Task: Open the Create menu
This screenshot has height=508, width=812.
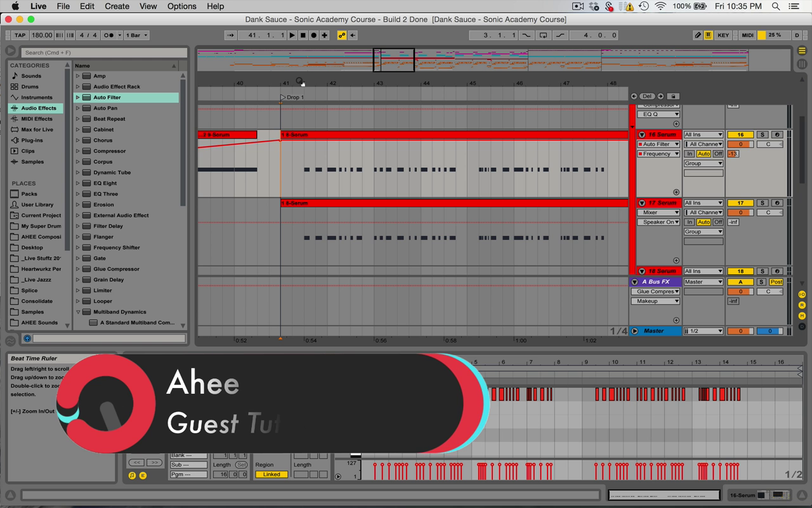Action: [x=117, y=6]
